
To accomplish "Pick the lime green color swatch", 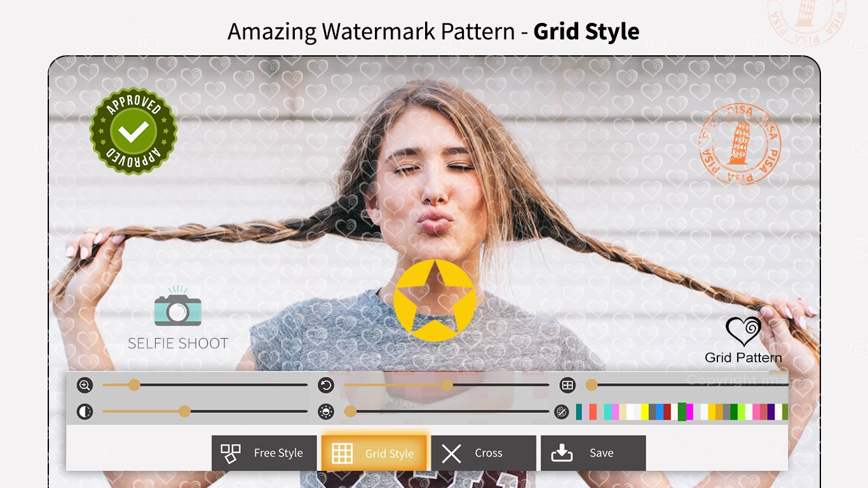I will pos(742,412).
